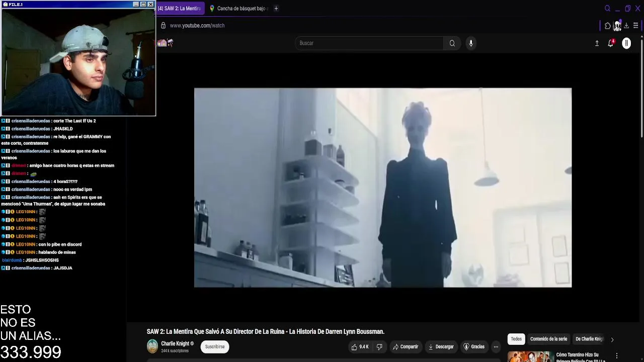Dislike the video with the thumbs-down button
This screenshot has width=644, height=362.
click(x=379, y=346)
